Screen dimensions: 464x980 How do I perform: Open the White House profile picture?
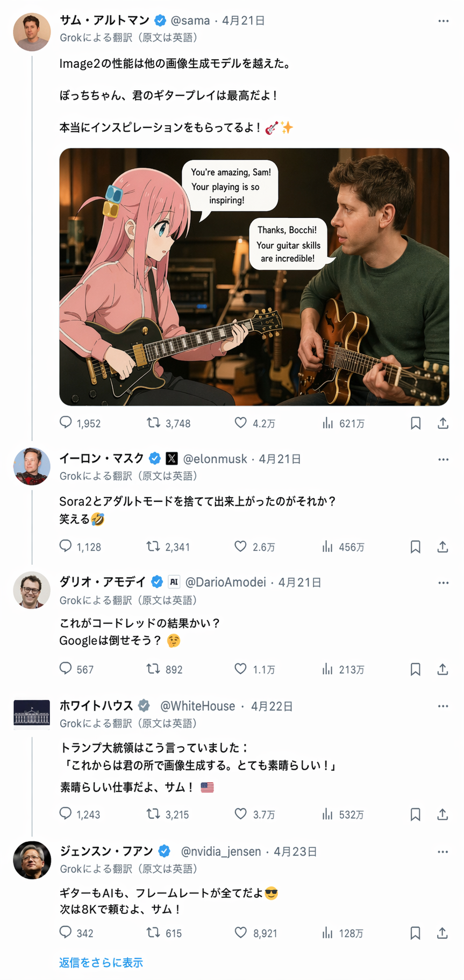(32, 713)
